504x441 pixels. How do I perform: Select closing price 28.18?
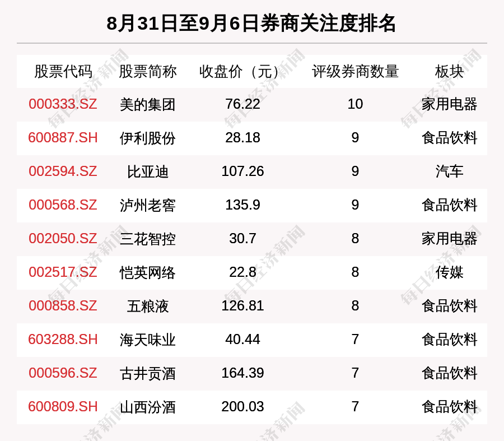(242, 138)
